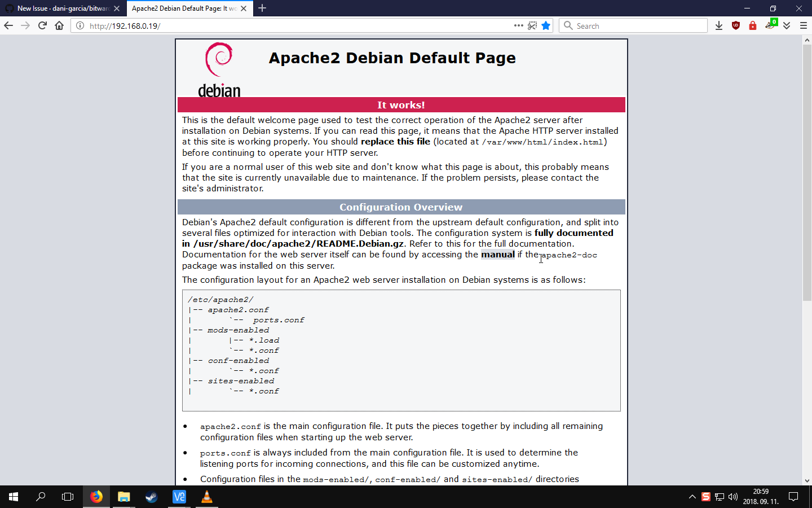Click the 'It works!' red banner text
This screenshot has height=508, width=812.
point(401,105)
